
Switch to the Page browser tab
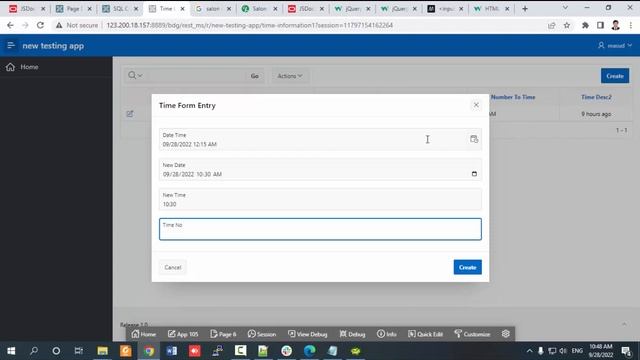[x=73, y=9]
